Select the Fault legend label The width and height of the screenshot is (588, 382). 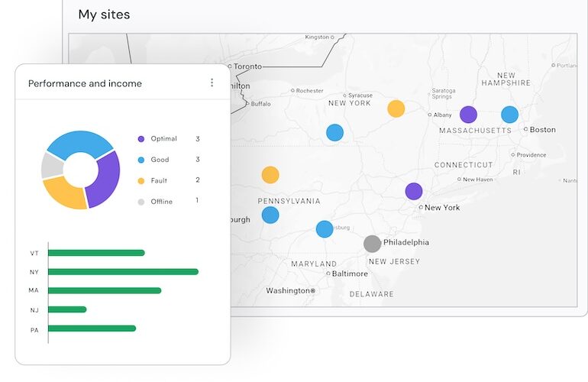click(159, 180)
